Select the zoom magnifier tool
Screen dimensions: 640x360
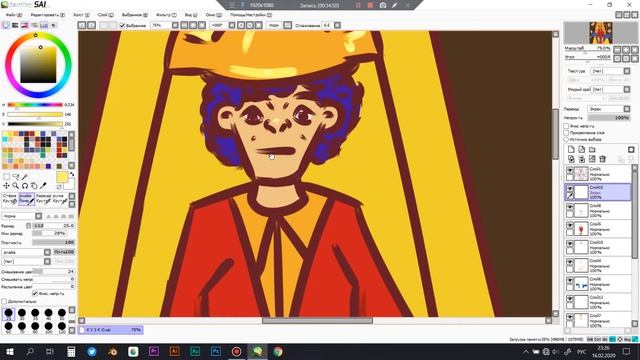(x=16, y=186)
